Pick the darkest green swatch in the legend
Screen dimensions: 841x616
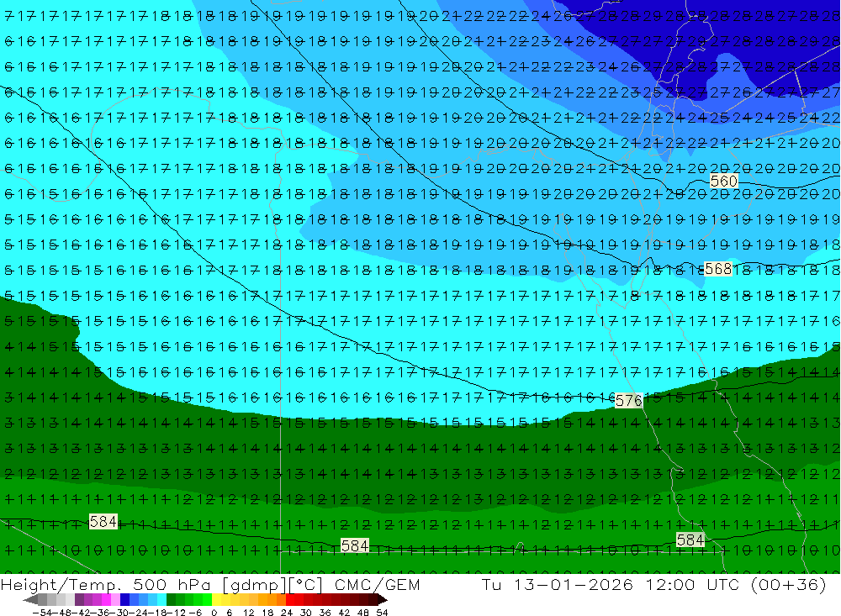(x=171, y=600)
